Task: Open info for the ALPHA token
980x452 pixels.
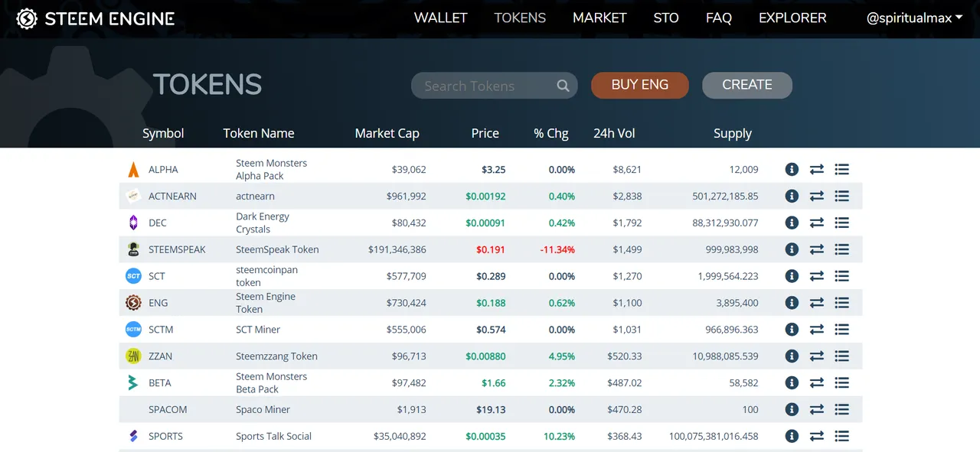Action: [792, 170]
